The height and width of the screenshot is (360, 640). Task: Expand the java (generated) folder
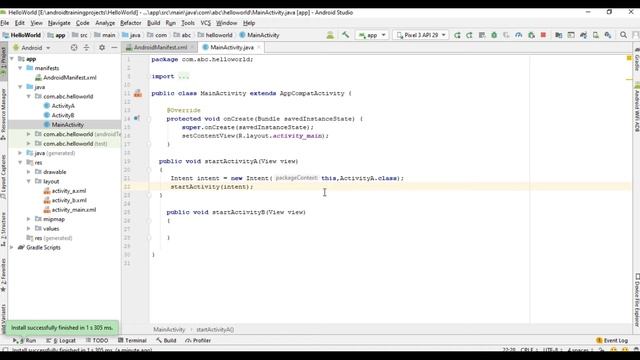pyautogui.click(x=20, y=153)
